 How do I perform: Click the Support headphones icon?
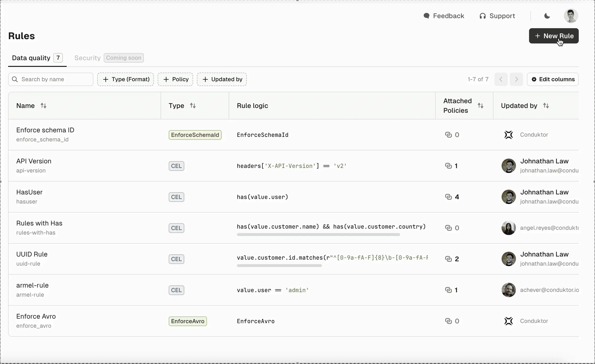(482, 16)
